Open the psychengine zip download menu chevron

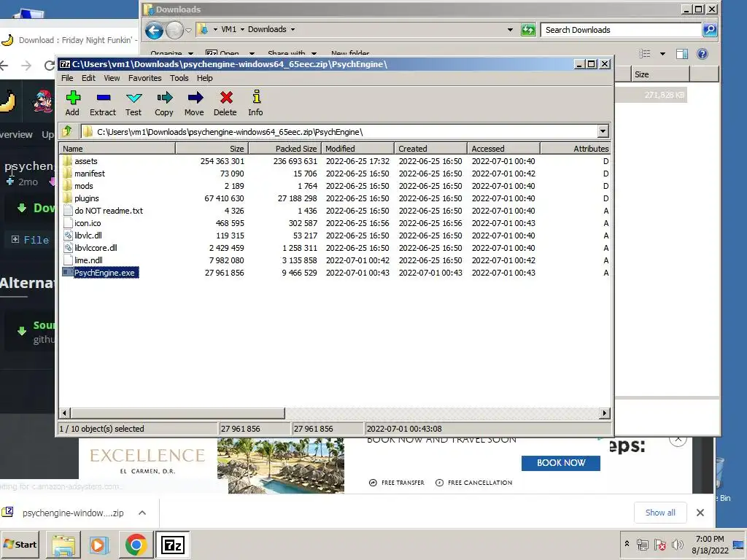point(142,513)
